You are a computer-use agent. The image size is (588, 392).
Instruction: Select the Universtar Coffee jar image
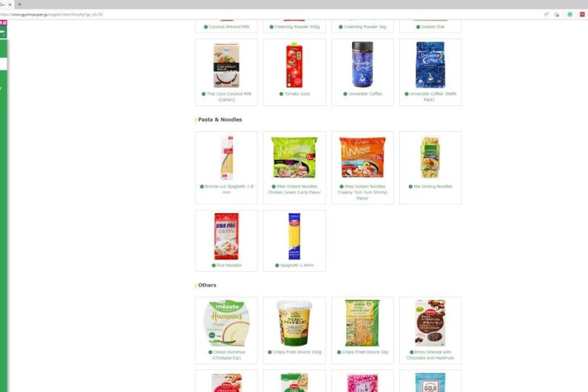[362, 65]
